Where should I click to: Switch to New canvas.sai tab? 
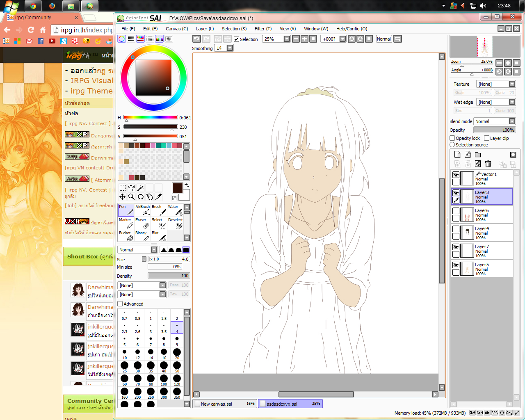[225, 404]
